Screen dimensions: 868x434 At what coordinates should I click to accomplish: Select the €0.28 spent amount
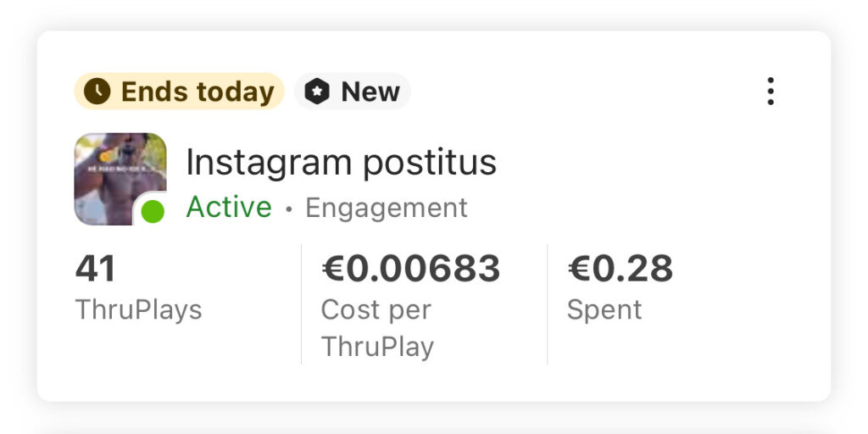(620, 270)
